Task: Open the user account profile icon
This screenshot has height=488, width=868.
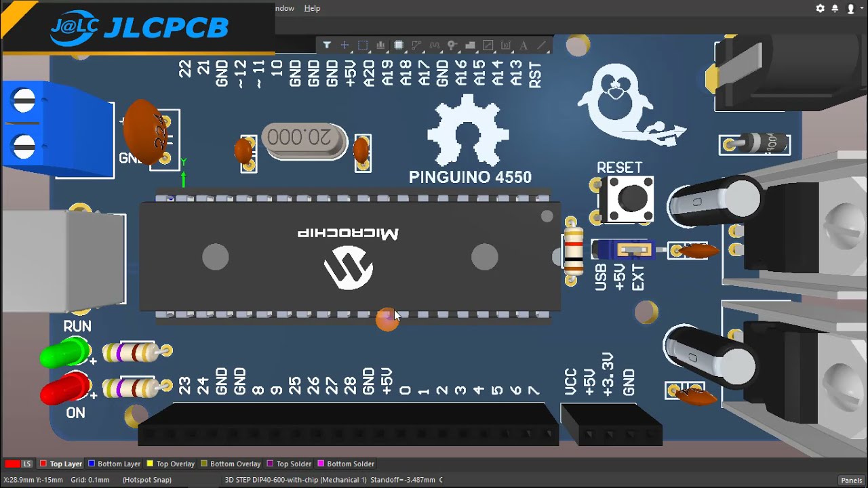Action: pyautogui.click(x=850, y=9)
